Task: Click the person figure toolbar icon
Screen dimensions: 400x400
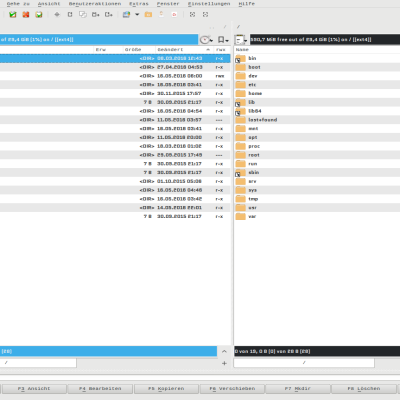Action: click(x=161, y=14)
